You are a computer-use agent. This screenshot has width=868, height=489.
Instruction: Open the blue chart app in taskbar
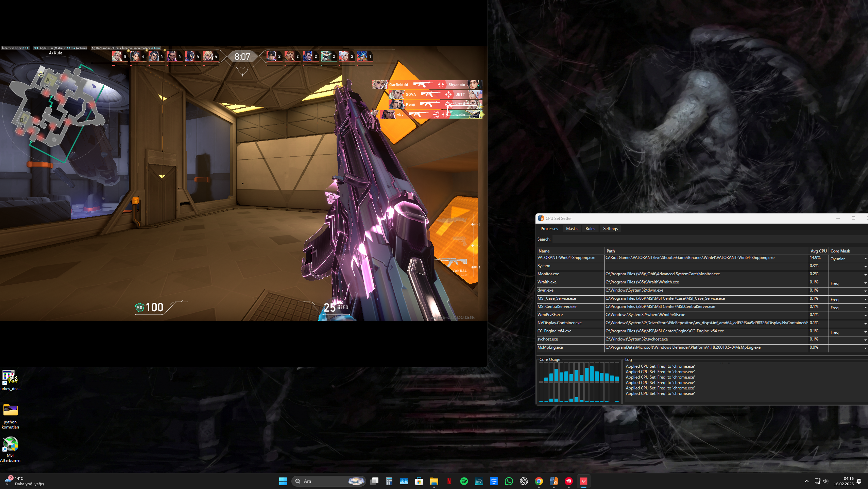pyautogui.click(x=404, y=481)
